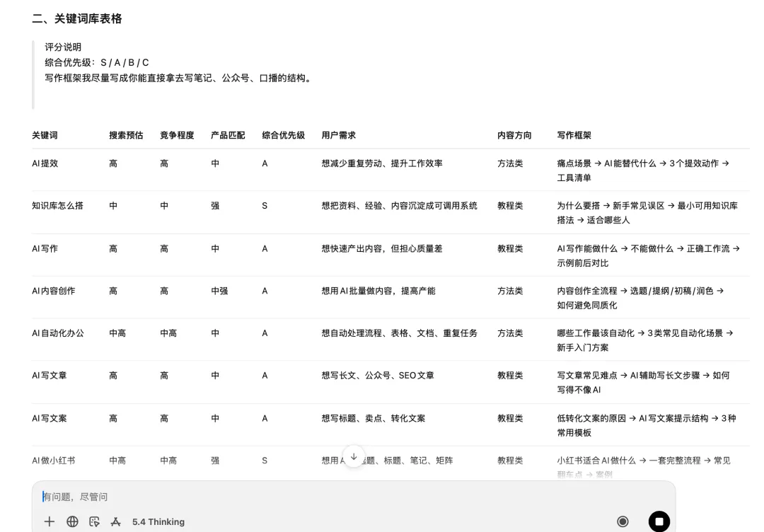This screenshot has height=532, width=764.
Task: Click the globe web search icon
Action: coord(72,521)
